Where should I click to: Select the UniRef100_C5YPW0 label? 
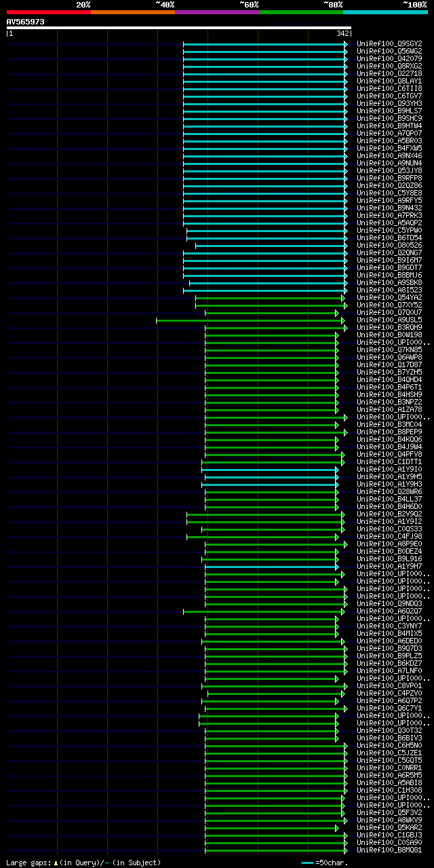click(389, 230)
